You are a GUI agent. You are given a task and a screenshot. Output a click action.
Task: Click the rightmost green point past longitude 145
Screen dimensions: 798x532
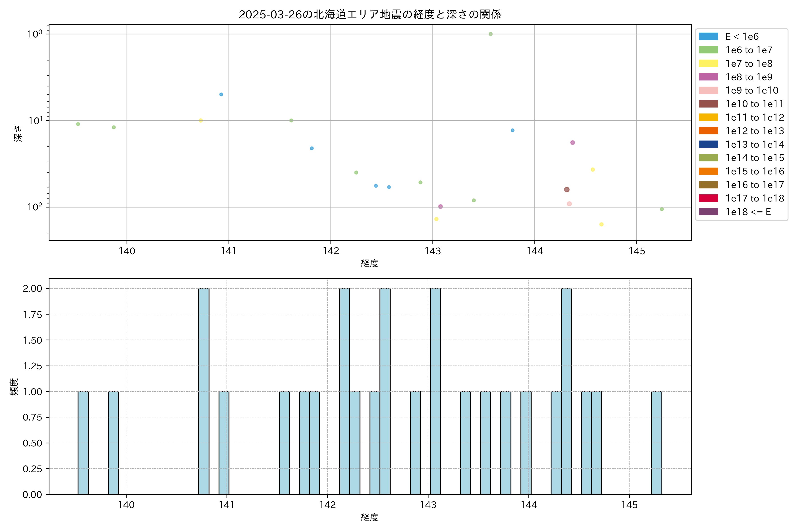662,209
